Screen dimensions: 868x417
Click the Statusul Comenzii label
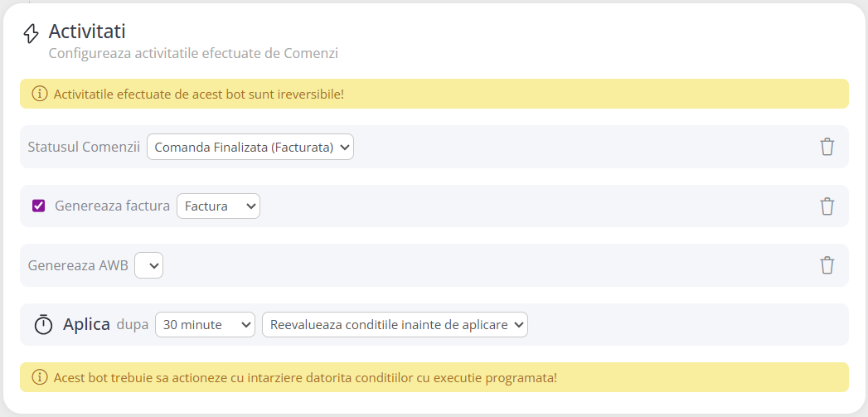tap(84, 147)
